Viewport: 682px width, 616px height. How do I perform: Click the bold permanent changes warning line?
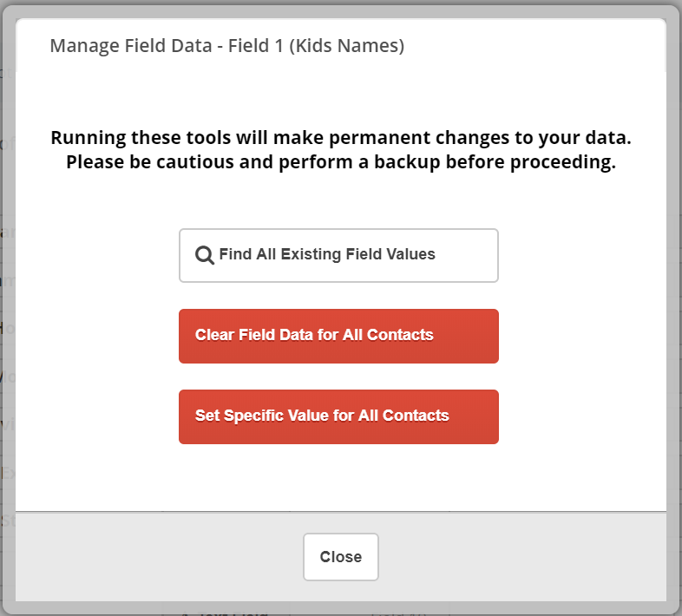pyautogui.click(x=341, y=137)
